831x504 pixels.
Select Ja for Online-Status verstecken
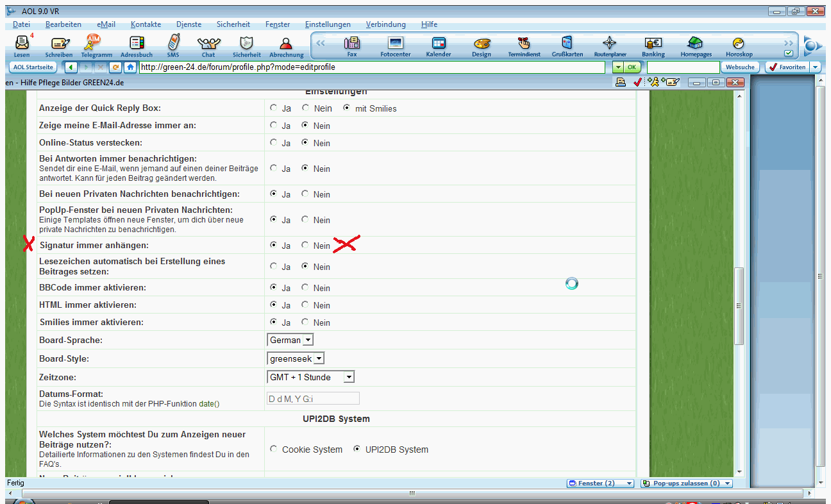pos(274,142)
